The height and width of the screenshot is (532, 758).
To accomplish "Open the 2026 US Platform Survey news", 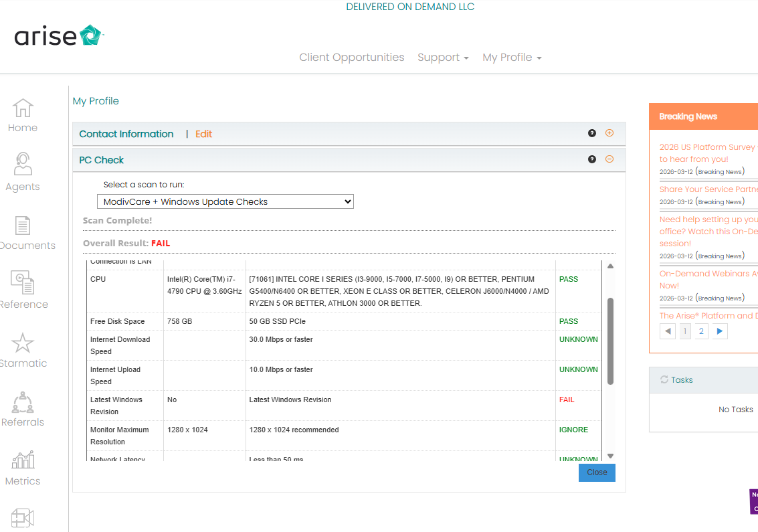I will tap(708, 153).
